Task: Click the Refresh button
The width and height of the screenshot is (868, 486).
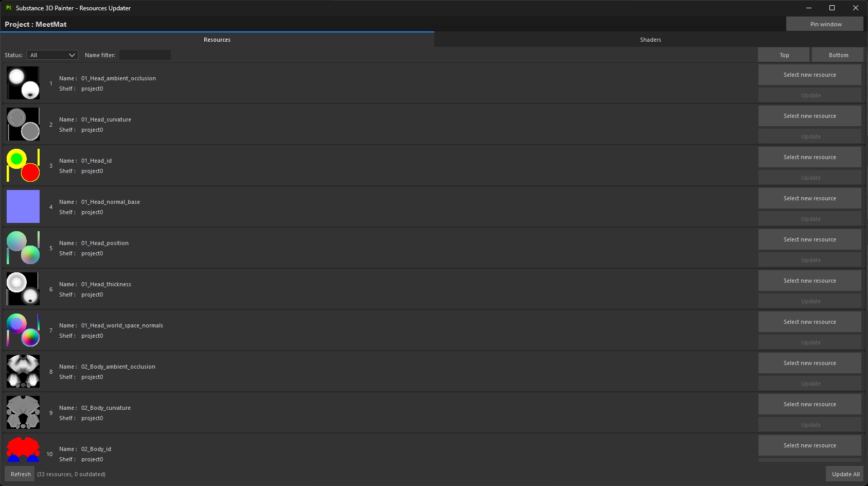Action: [20, 474]
